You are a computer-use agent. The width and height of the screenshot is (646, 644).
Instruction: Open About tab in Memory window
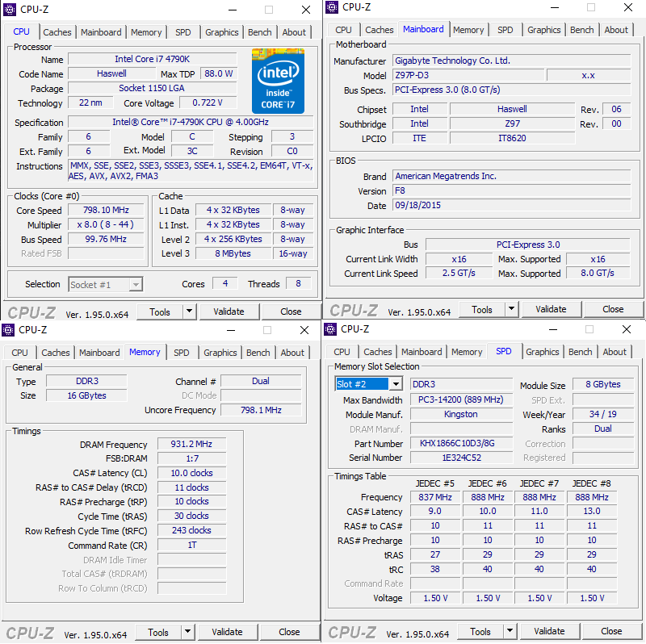pos(292,353)
